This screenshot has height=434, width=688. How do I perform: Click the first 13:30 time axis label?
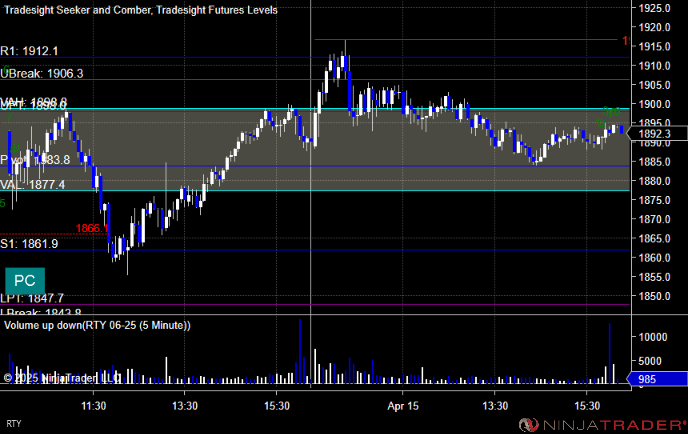[x=185, y=406]
